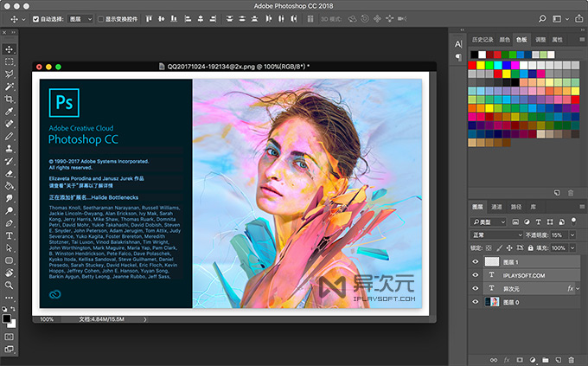Open the Character panel icon
Screen dimensions: 588x366
pos(458,42)
